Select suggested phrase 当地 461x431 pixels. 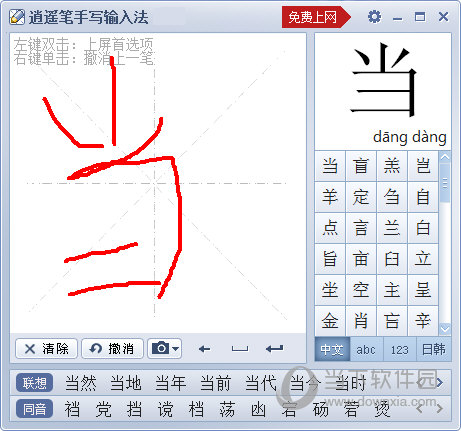point(126,383)
